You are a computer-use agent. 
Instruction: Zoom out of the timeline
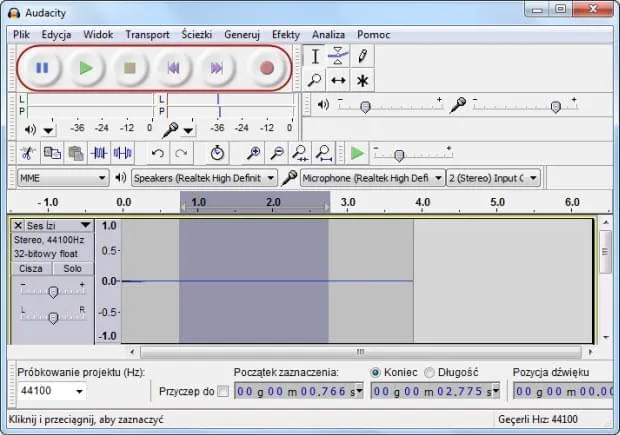pyautogui.click(x=277, y=153)
